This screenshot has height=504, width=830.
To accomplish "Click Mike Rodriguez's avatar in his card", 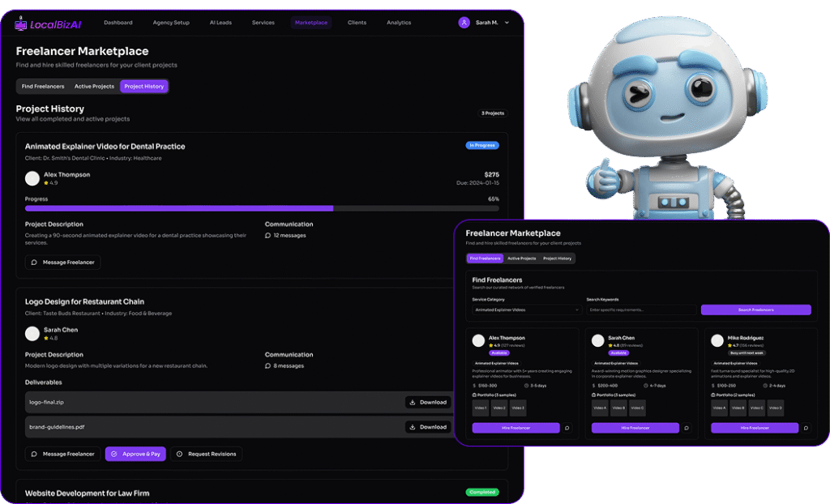I will pos(717,341).
